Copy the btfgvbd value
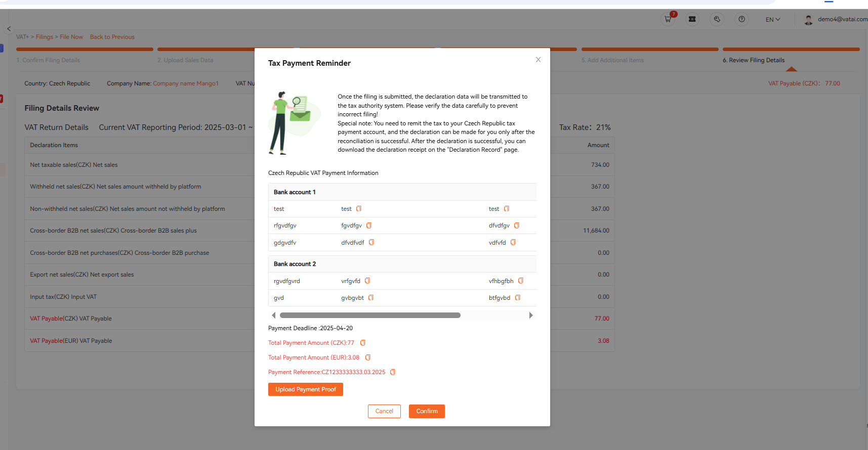The height and width of the screenshot is (450, 868). tap(518, 298)
